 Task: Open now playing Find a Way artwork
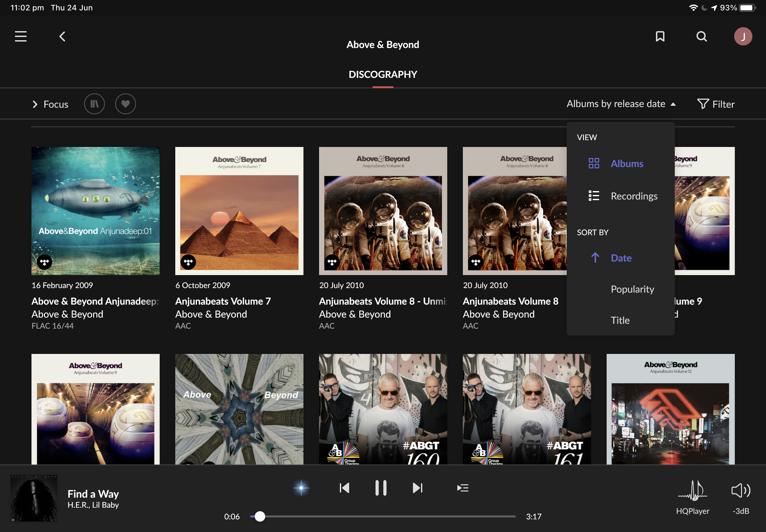click(34, 498)
